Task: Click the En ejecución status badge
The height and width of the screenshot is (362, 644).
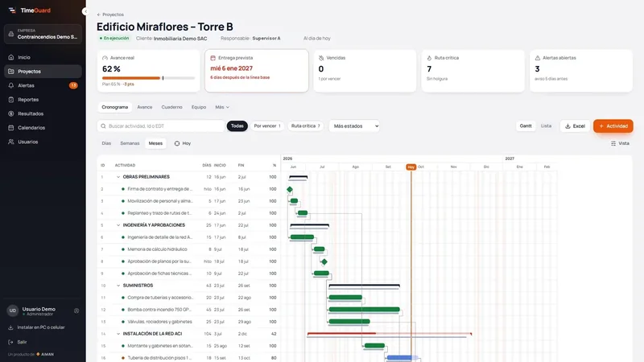Action: tap(114, 38)
